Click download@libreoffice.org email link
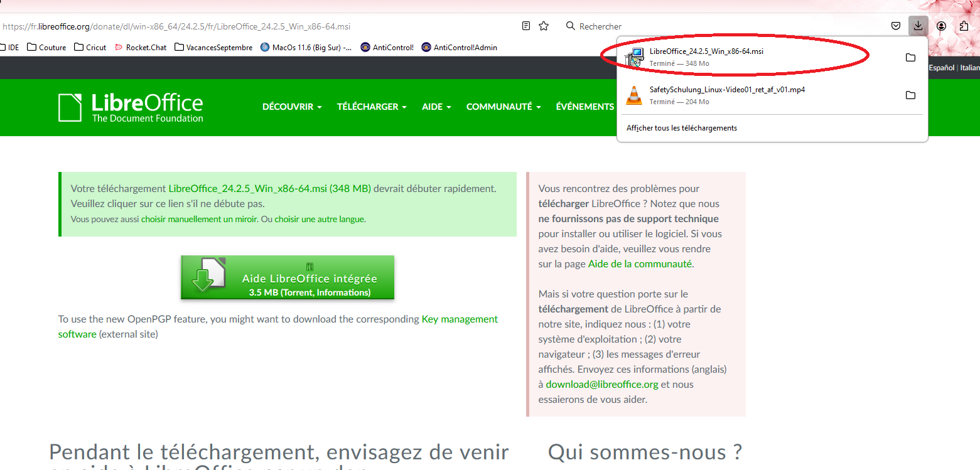The height and width of the screenshot is (470, 980). point(602,384)
